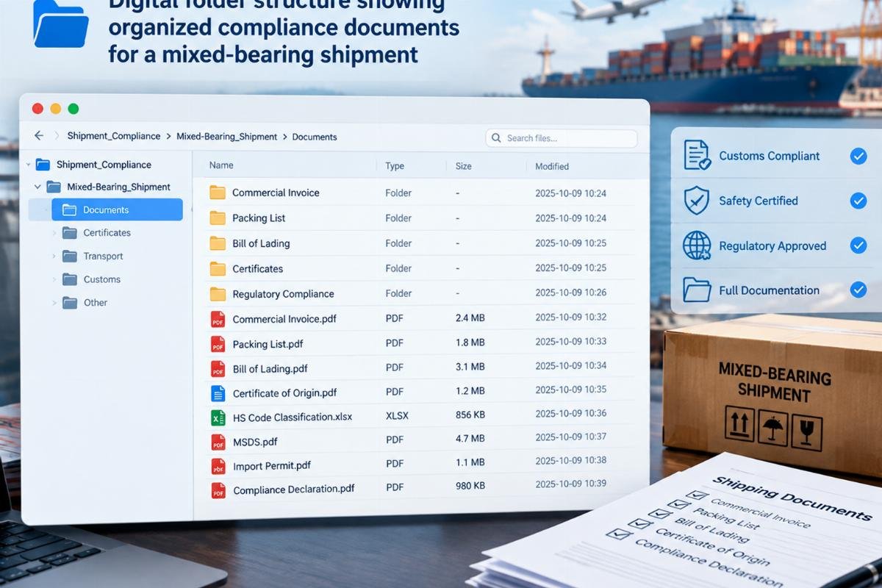Toggle the Full Documentation check mark
882x588 pixels.
(x=858, y=290)
